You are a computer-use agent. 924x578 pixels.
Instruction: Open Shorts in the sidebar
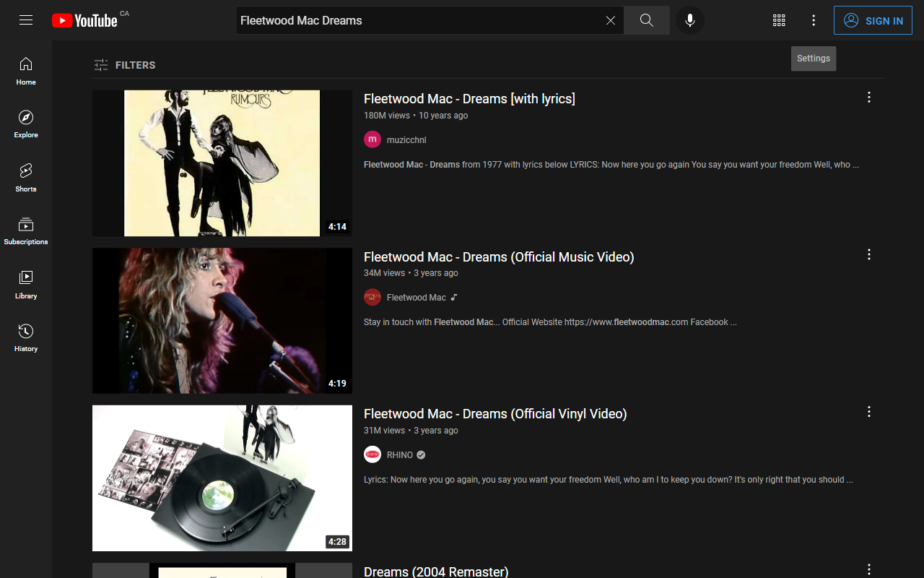(26, 178)
